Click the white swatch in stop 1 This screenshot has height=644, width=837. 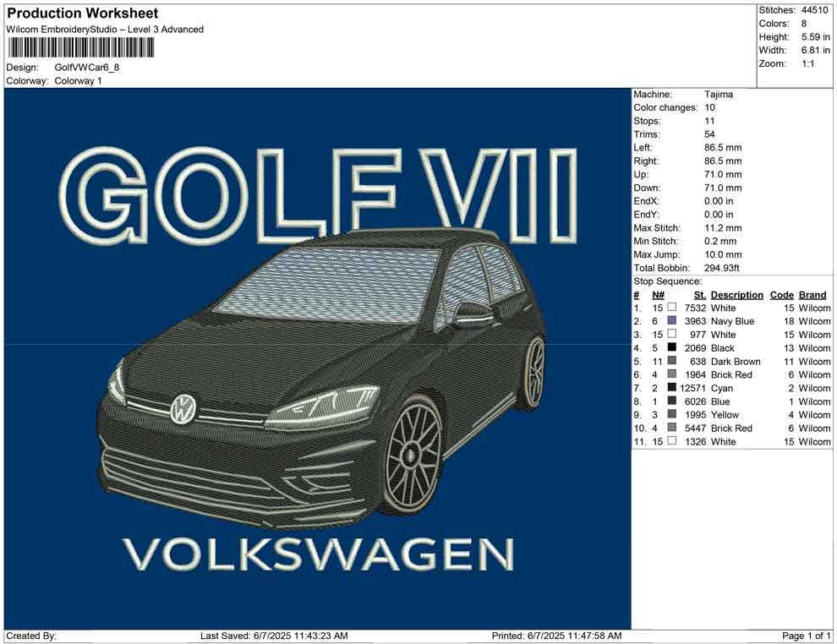point(672,308)
